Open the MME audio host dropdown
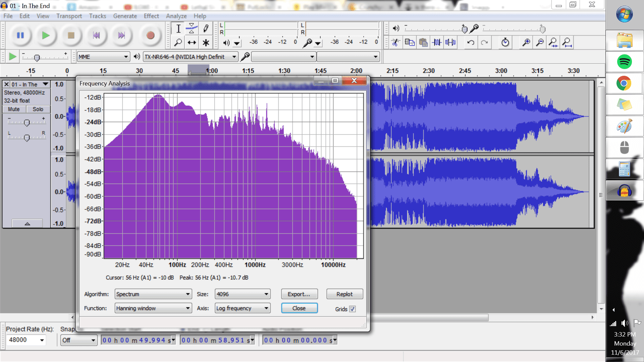 (x=103, y=57)
